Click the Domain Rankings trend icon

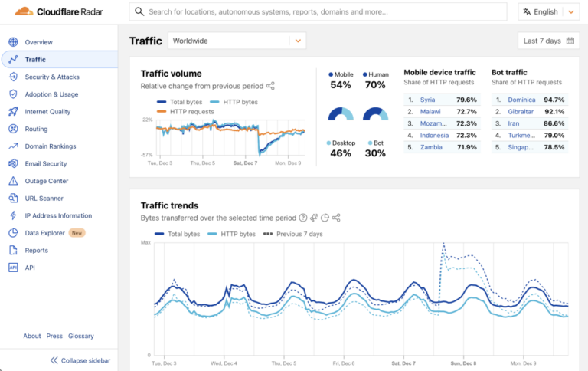click(x=13, y=146)
